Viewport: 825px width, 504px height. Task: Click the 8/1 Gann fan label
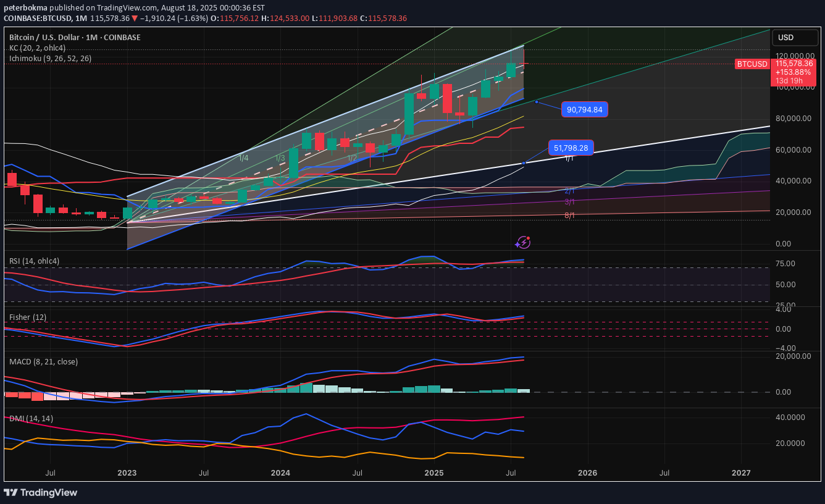pyautogui.click(x=569, y=216)
